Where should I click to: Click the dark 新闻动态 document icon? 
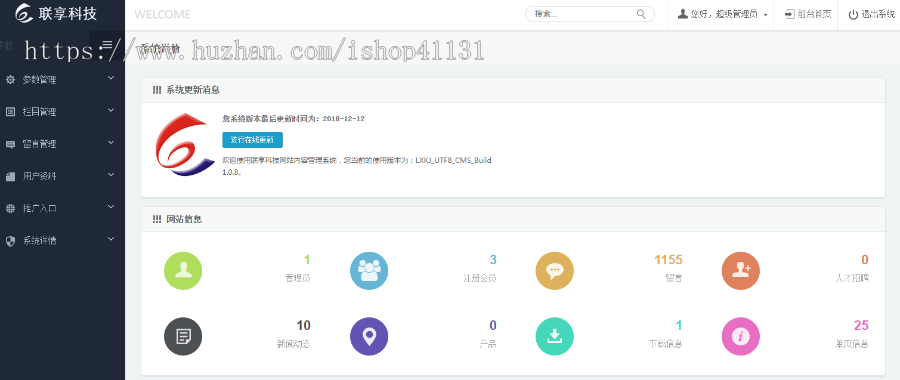tap(183, 336)
